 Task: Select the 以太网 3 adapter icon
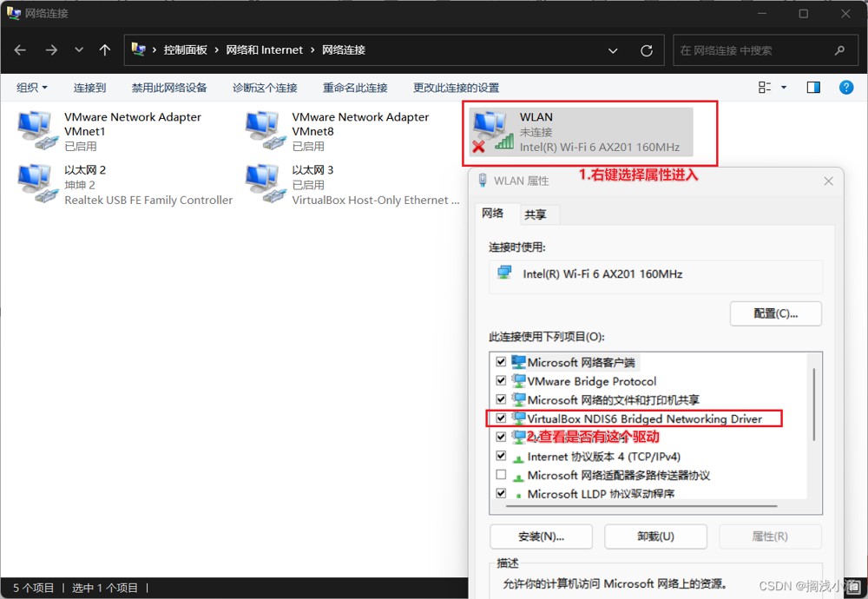pos(265,183)
